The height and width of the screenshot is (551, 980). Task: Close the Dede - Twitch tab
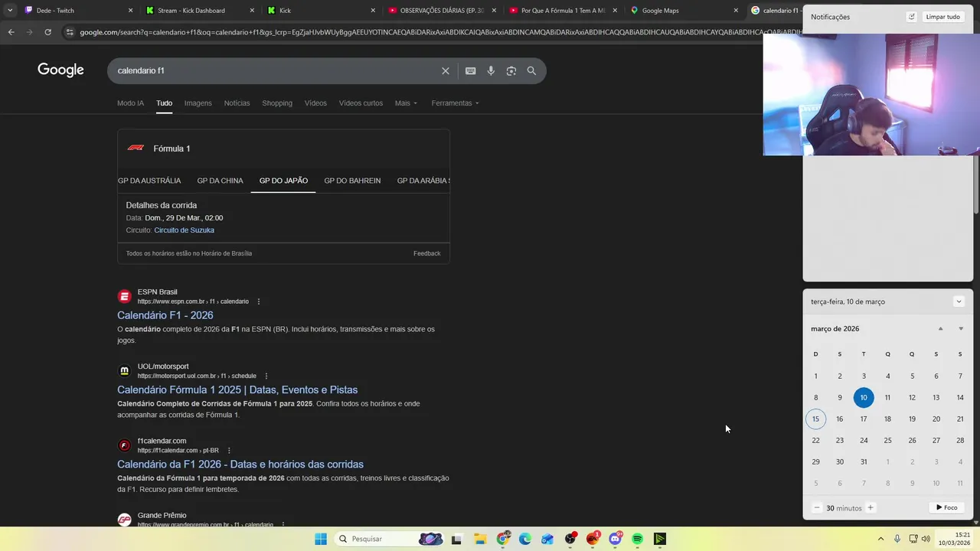pos(130,11)
